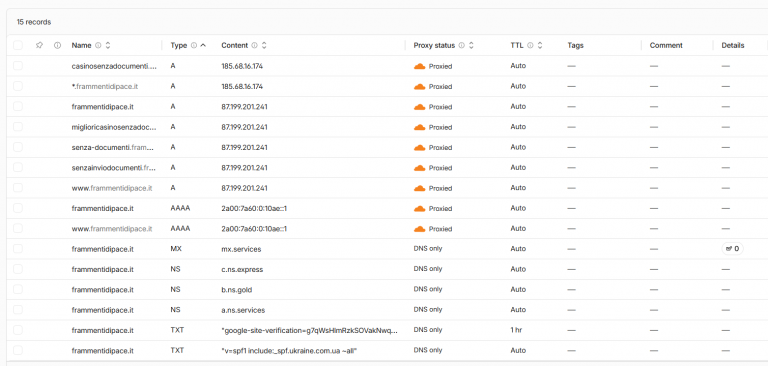Check the b.ns.gold NS record checkbox

click(18, 290)
